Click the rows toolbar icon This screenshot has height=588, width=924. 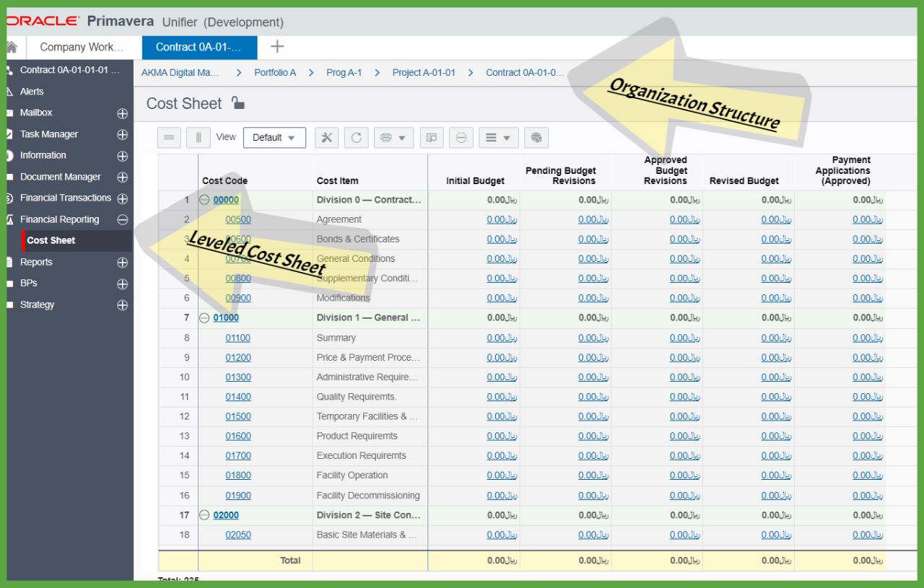coord(169,138)
